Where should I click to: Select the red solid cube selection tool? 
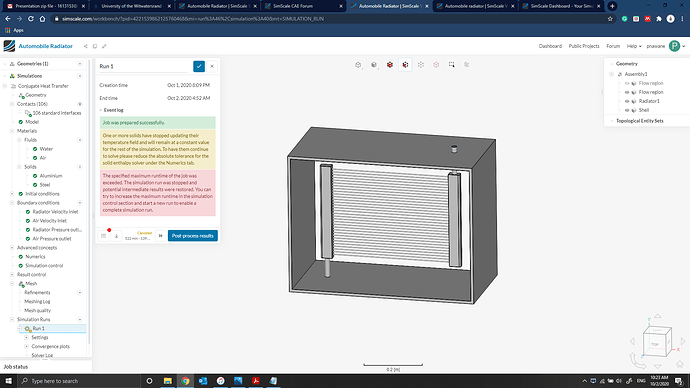coord(390,65)
